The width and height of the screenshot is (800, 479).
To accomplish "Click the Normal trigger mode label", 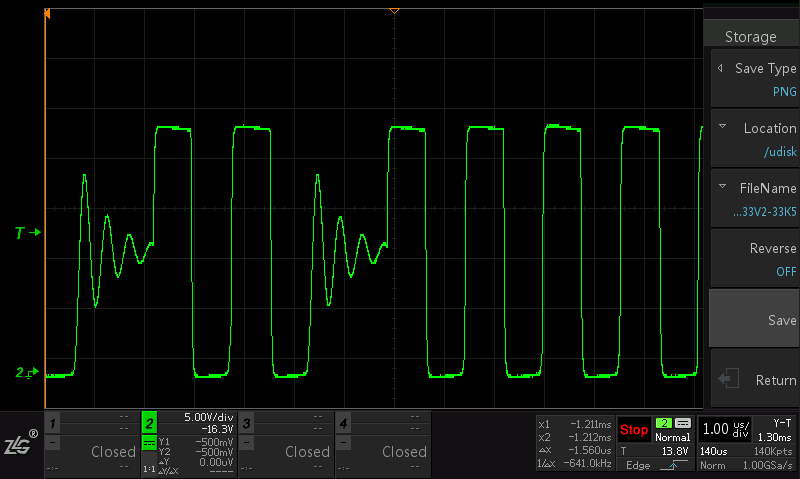I will click(672, 437).
